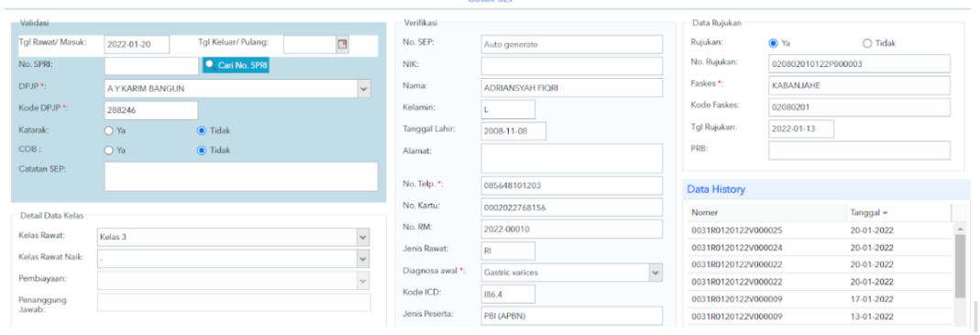Click the Nama field ADRIANSYAH FIQRI

[572, 88]
